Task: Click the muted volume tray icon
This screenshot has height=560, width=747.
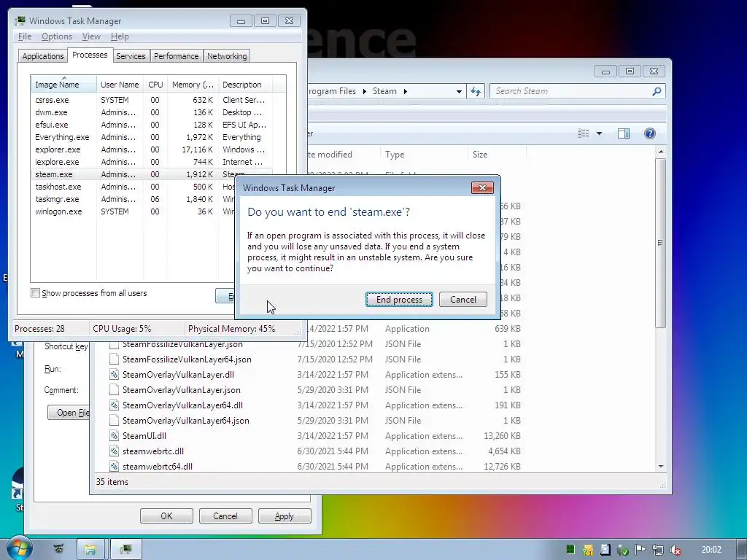Action: pos(675,550)
